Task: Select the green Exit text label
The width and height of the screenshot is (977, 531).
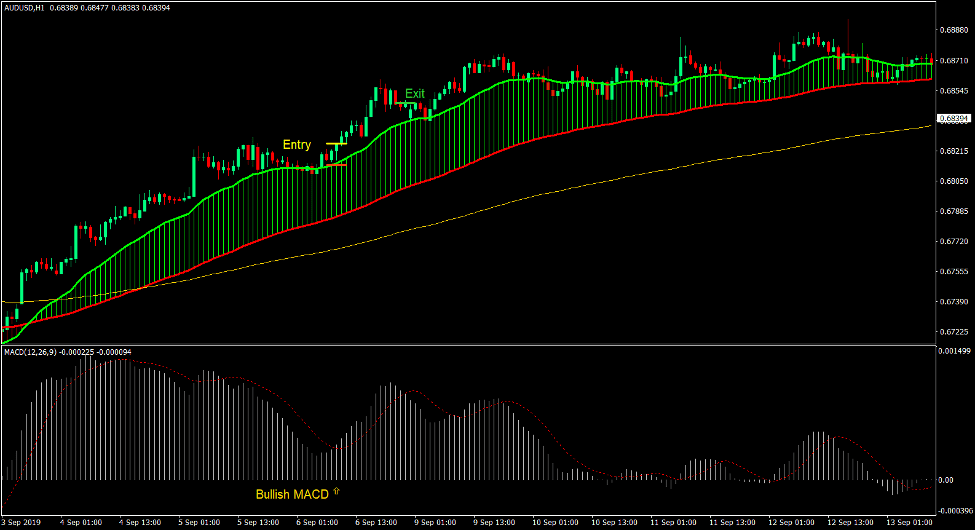Action: click(x=414, y=93)
